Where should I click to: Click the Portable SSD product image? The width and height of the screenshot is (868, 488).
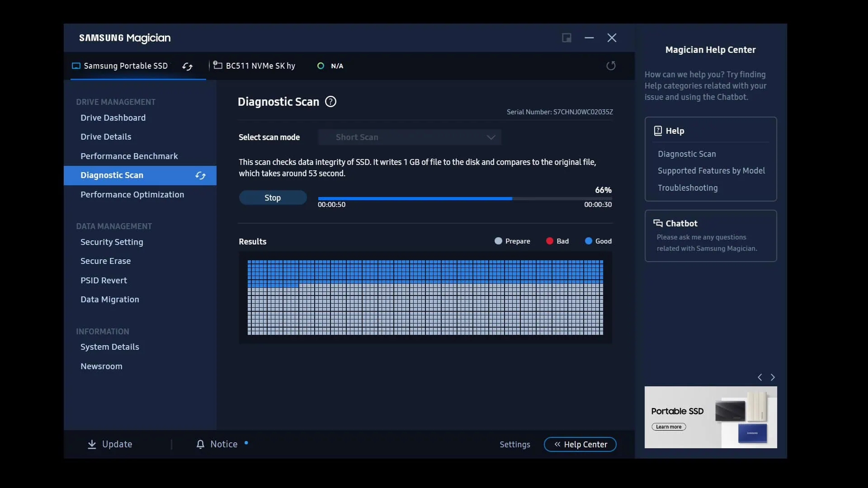[x=742, y=418]
